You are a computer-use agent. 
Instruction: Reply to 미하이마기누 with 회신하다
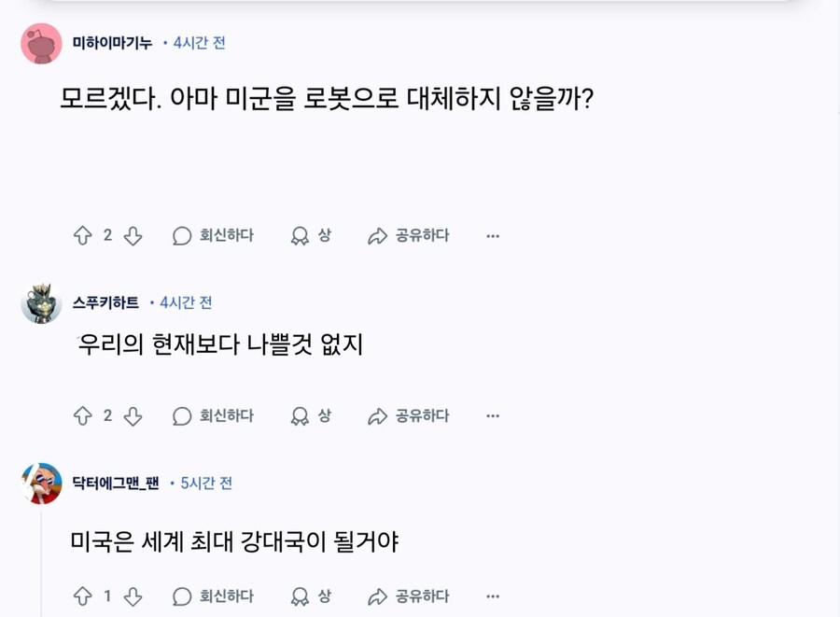[215, 235]
